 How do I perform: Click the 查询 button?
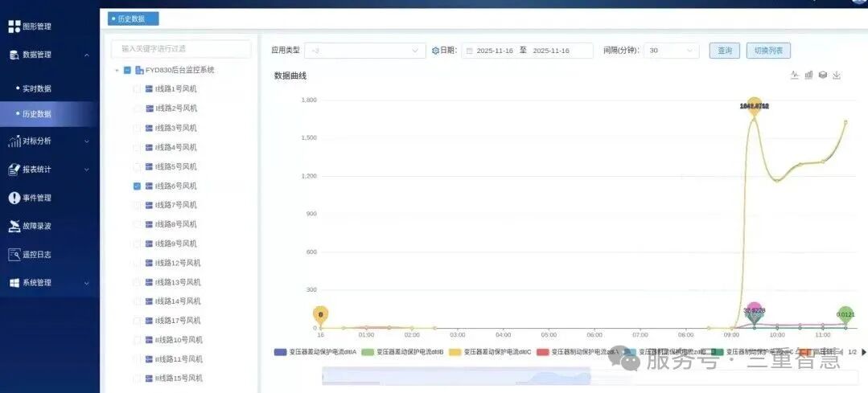pos(725,51)
